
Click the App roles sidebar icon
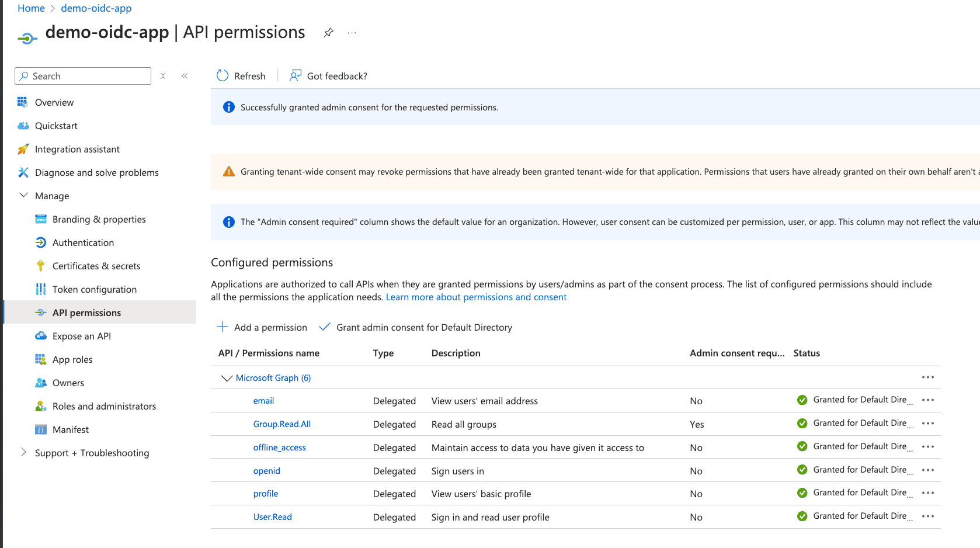(x=40, y=359)
